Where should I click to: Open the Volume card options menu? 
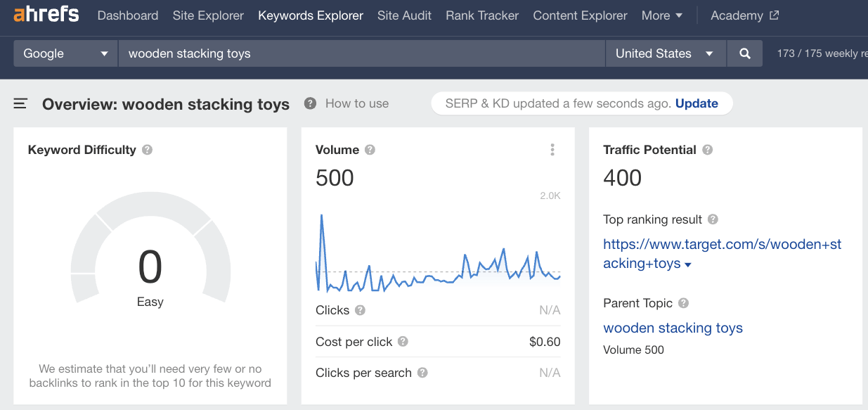[x=552, y=149]
